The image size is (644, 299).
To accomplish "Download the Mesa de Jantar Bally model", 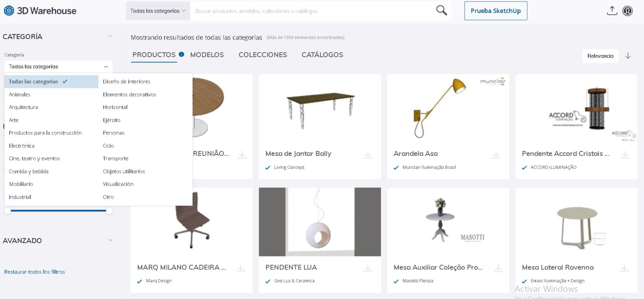I will pyautogui.click(x=368, y=155).
